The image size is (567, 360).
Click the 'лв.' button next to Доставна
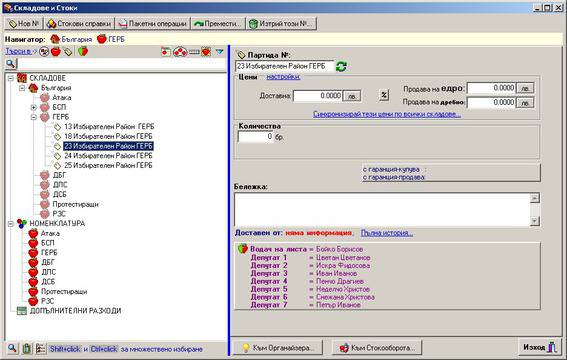(x=352, y=96)
